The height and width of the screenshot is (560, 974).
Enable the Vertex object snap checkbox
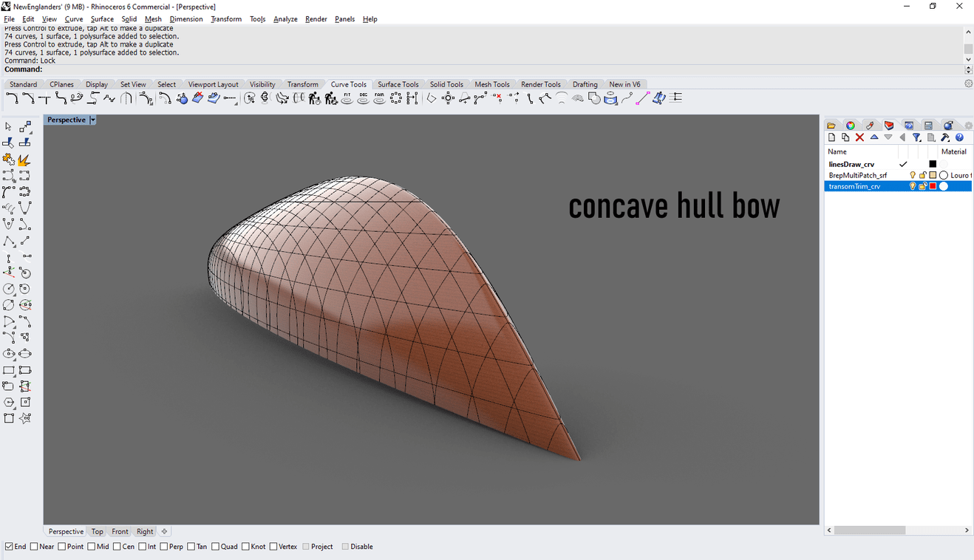(x=273, y=547)
